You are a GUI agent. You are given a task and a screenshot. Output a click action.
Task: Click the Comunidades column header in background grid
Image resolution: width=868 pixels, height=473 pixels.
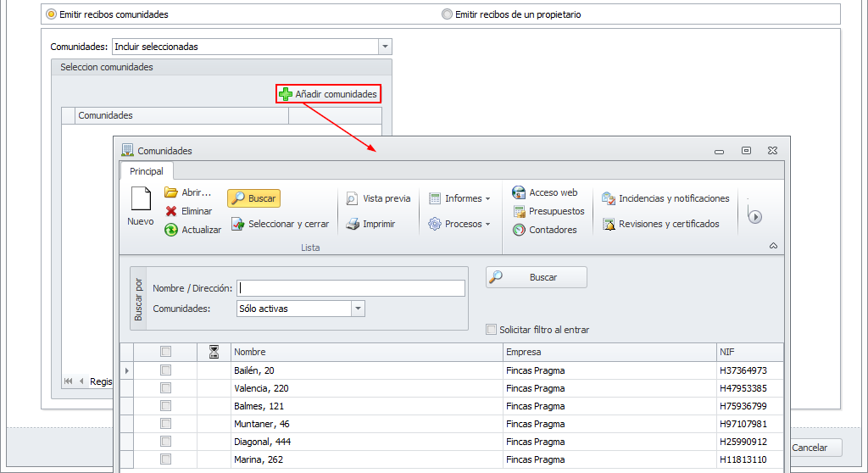(x=181, y=115)
